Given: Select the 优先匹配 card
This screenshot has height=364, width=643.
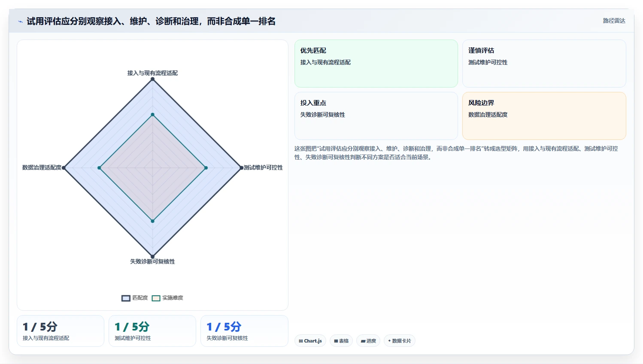Looking at the screenshot, I should (376, 64).
